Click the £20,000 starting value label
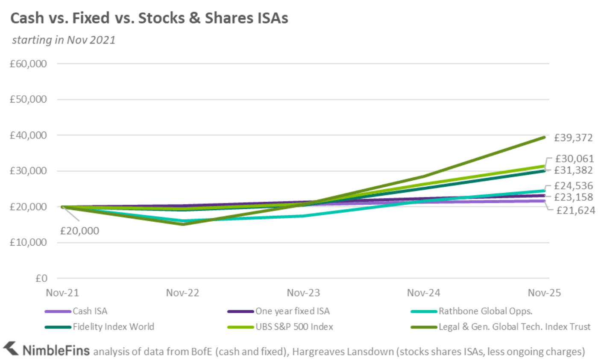 (79, 231)
